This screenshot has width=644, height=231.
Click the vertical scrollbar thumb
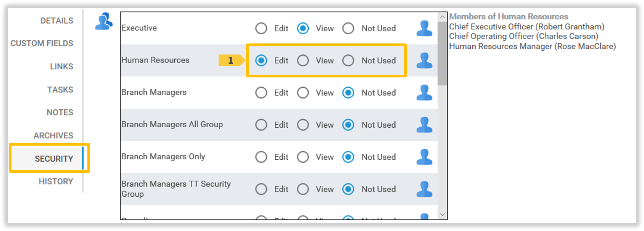tap(442, 53)
